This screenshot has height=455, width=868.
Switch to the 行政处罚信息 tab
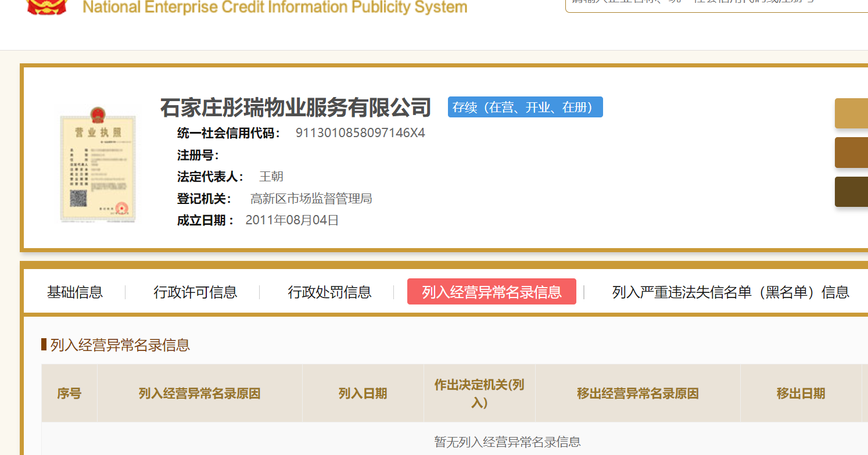coord(329,292)
